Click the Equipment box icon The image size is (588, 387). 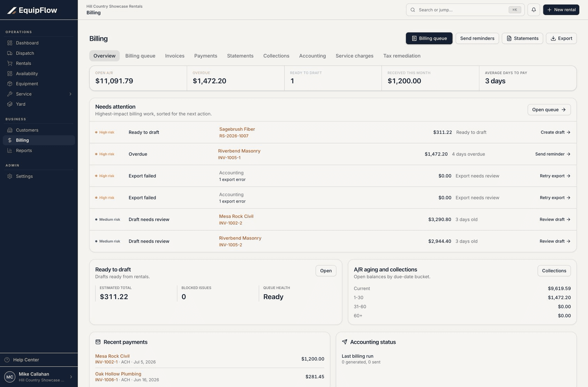(x=10, y=84)
